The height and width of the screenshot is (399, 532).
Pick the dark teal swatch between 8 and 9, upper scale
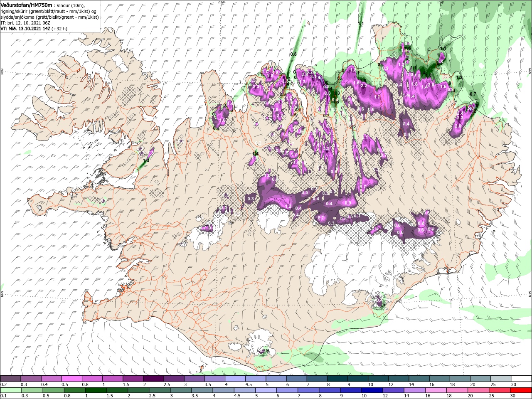337,379
